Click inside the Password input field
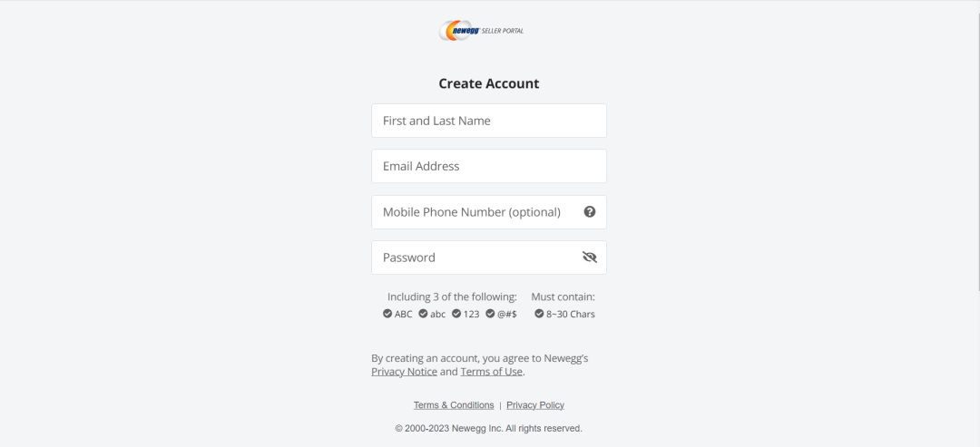Viewport: 980px width, 447px height. 472,258
